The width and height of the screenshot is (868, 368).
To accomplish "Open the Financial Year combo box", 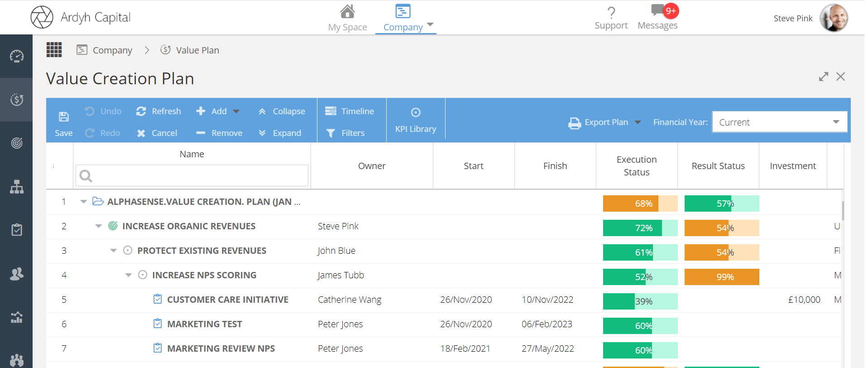I will (780, 122).
